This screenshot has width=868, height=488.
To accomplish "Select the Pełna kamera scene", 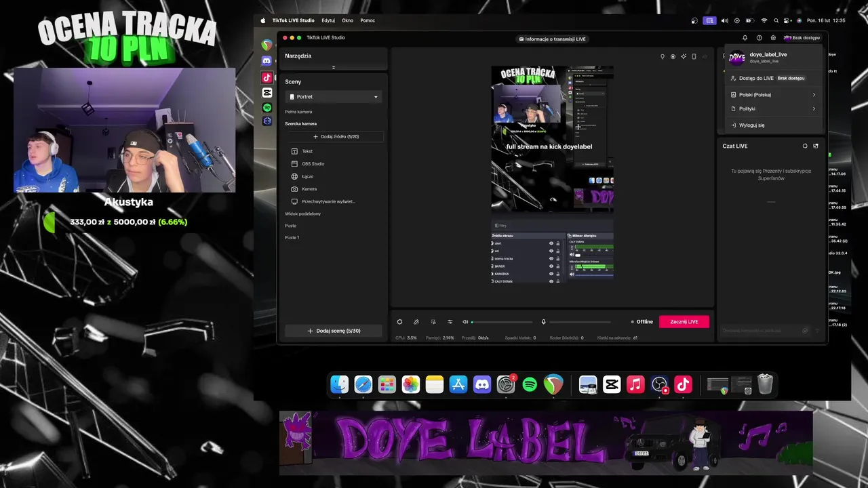I will tap(298, 112).
